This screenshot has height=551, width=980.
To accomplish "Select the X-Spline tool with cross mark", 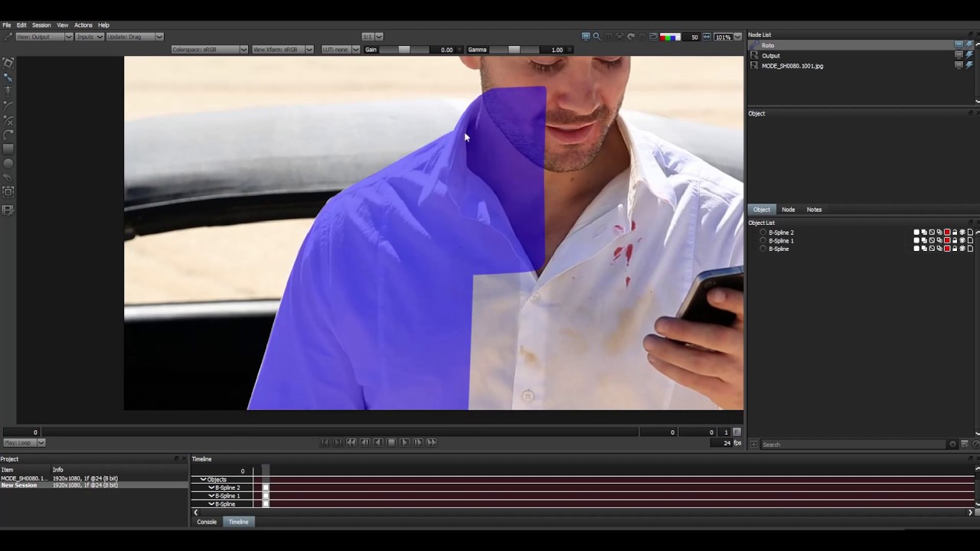I will pyautogui.click(x=8, y=120).
